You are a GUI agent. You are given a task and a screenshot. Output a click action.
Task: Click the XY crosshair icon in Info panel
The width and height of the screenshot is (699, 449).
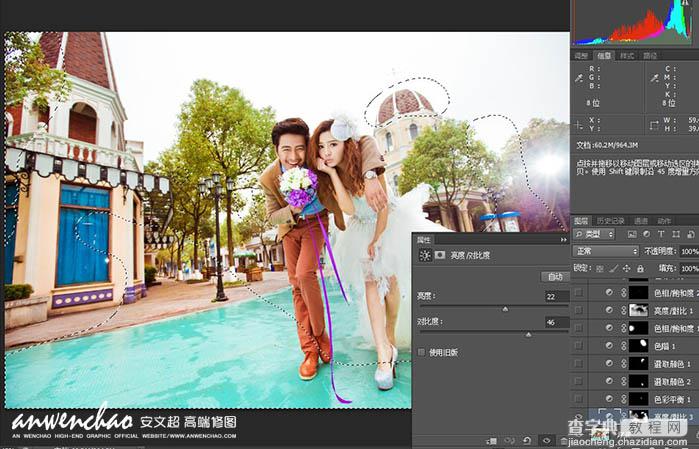click(x=579, y=125)
